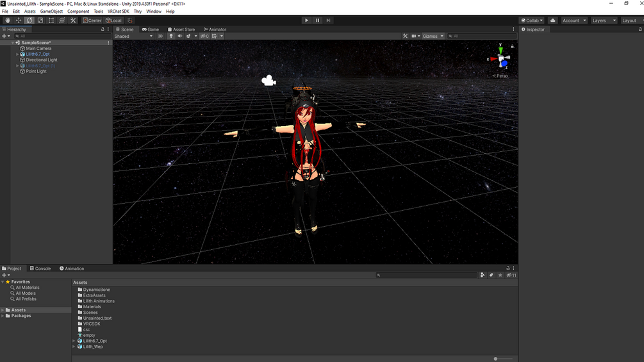Click Hierarchy create plus button
This screenshot has height=362, width=644.
pos(6,36)
